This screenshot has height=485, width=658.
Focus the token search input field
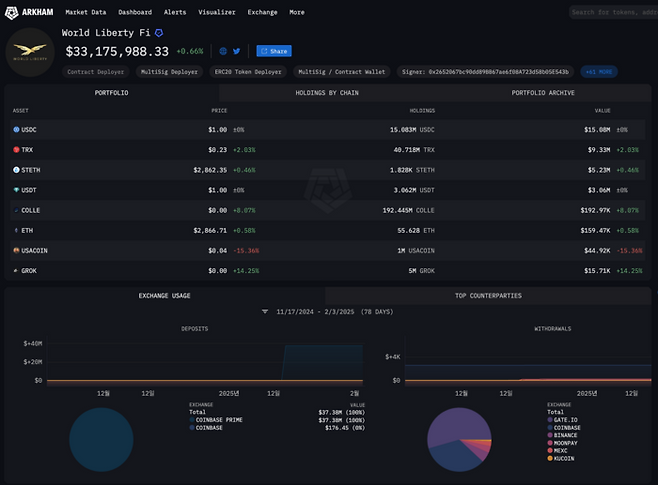tap(610, 12)
